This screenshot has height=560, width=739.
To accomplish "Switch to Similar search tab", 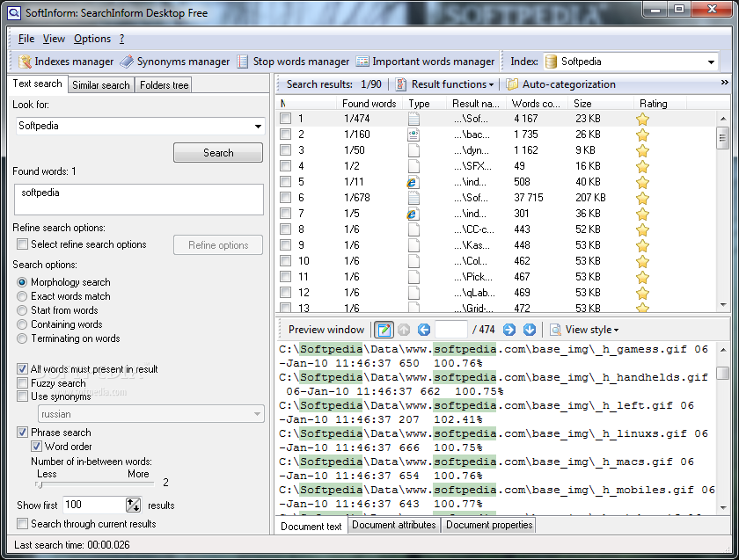I will [101, 85].
